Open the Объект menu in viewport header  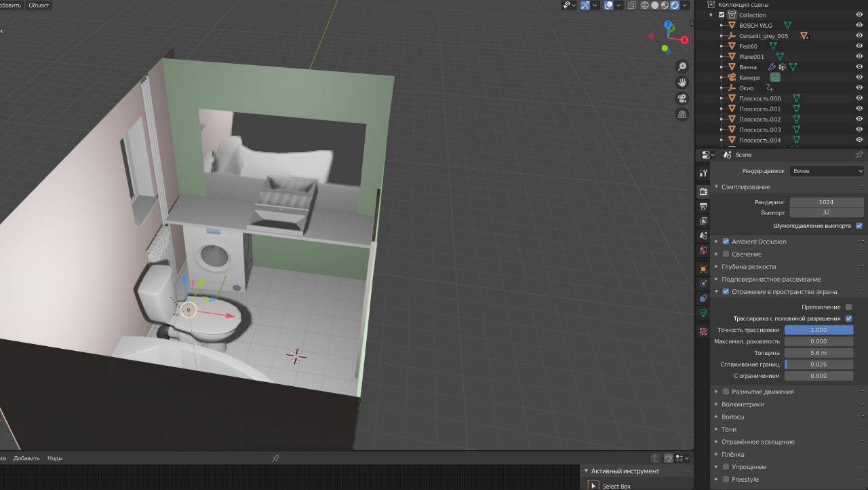[39, 5]
